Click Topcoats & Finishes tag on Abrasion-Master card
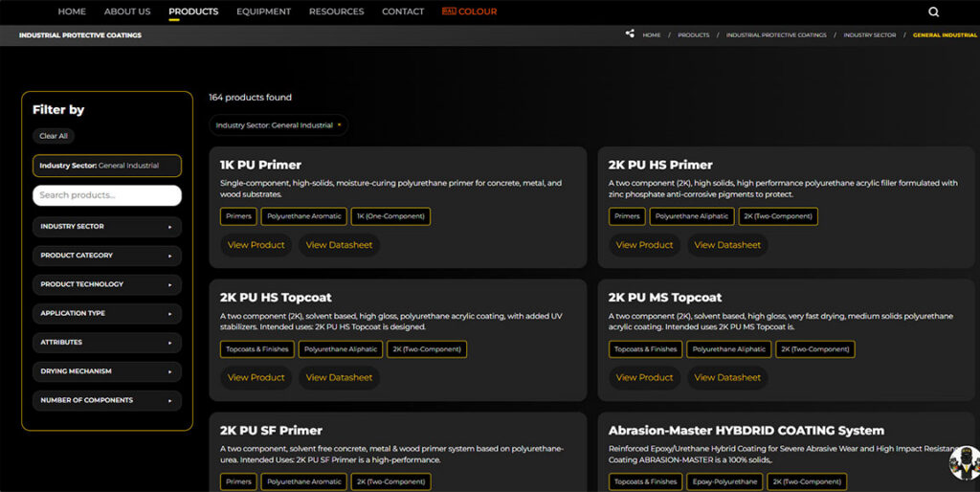980x492 pixels. coord(646,482)
